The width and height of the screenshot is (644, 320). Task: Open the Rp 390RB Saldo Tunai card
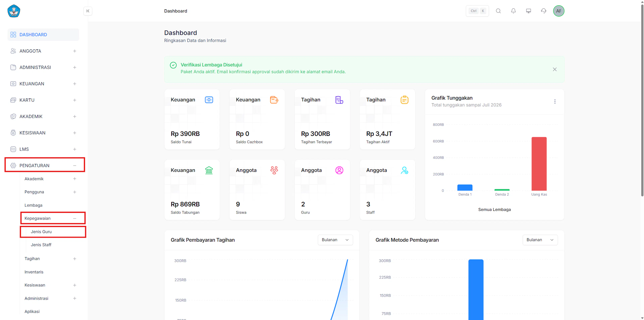192,119
